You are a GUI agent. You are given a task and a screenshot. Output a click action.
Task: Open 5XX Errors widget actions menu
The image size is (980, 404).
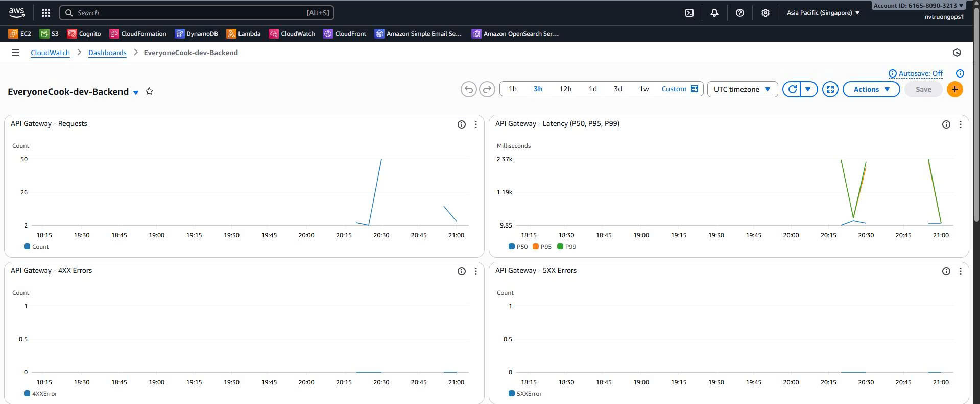pyautogui.click(x=961, y=271)
